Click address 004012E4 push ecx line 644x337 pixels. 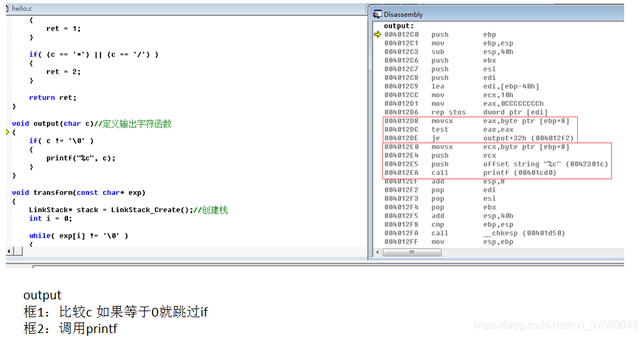440,155
